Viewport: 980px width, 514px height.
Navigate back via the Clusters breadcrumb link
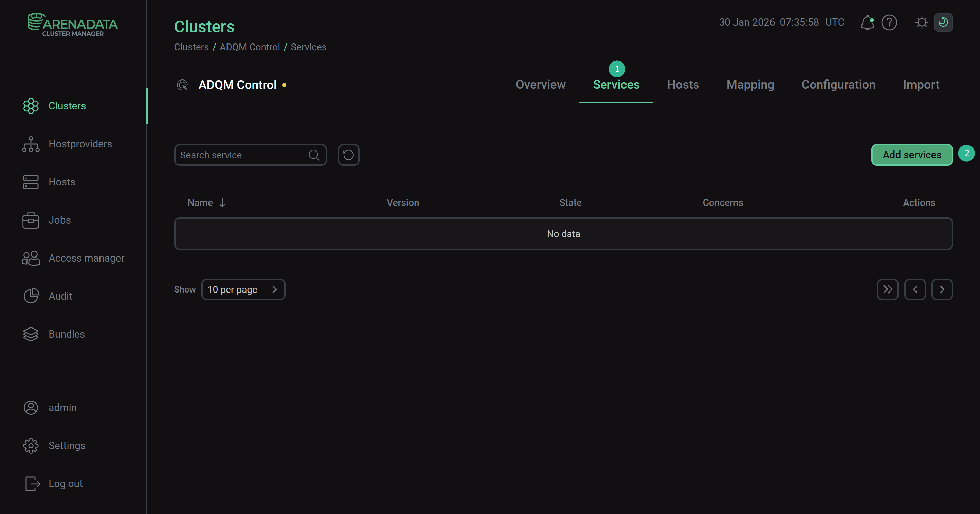[x=192, y=47]
